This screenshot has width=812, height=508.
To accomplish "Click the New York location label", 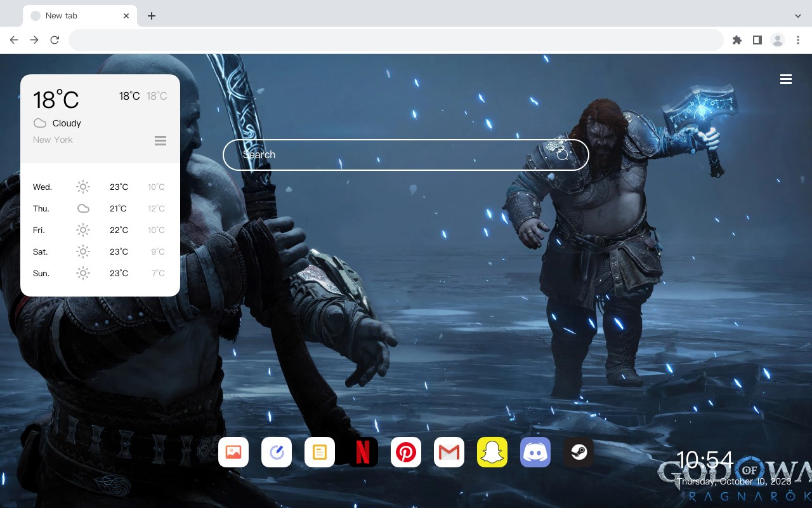I will (53, 140).
